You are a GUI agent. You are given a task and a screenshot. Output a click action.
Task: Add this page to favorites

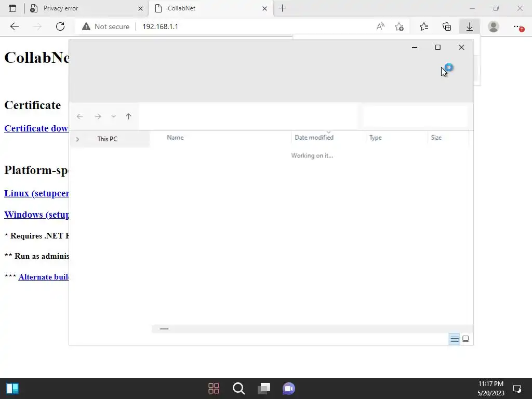tap(400, 26)
